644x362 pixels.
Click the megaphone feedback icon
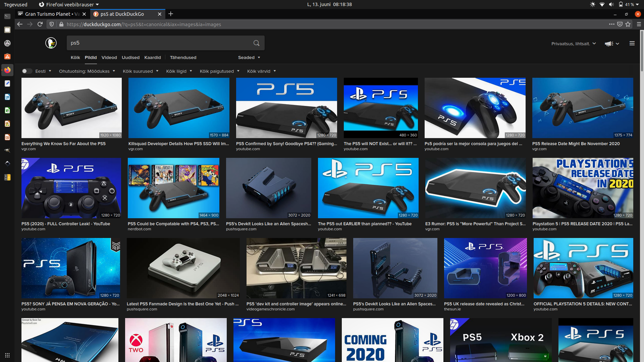609,44
